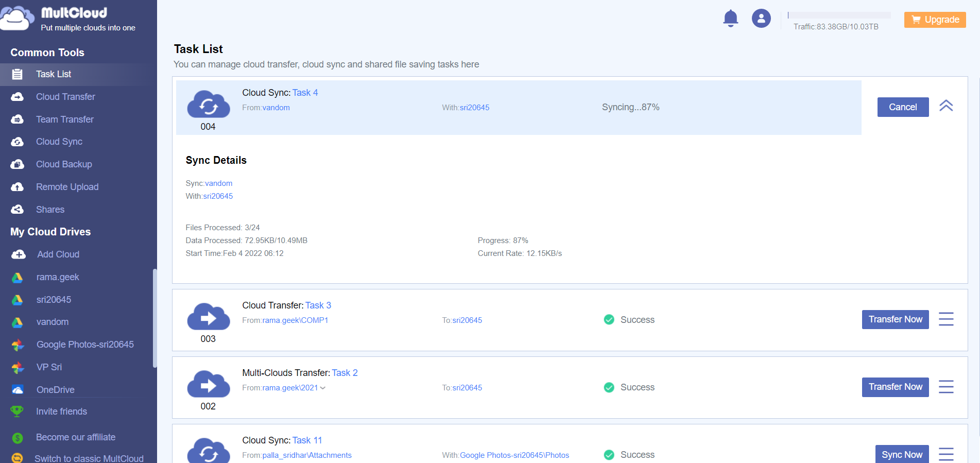Click vandom Google Drive icon
The image size is (980, 463).
(x=18, y=322)
